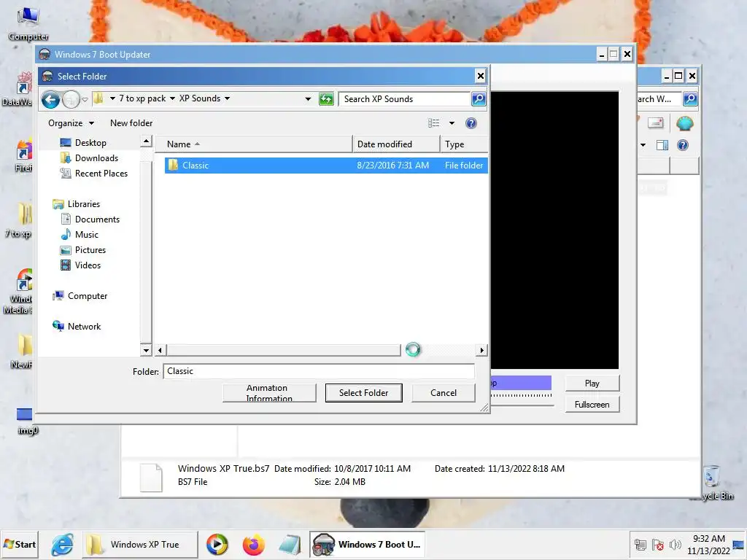
Task: Click Windows 7 Boot Updater taskbar button
Action: [368, 544]
